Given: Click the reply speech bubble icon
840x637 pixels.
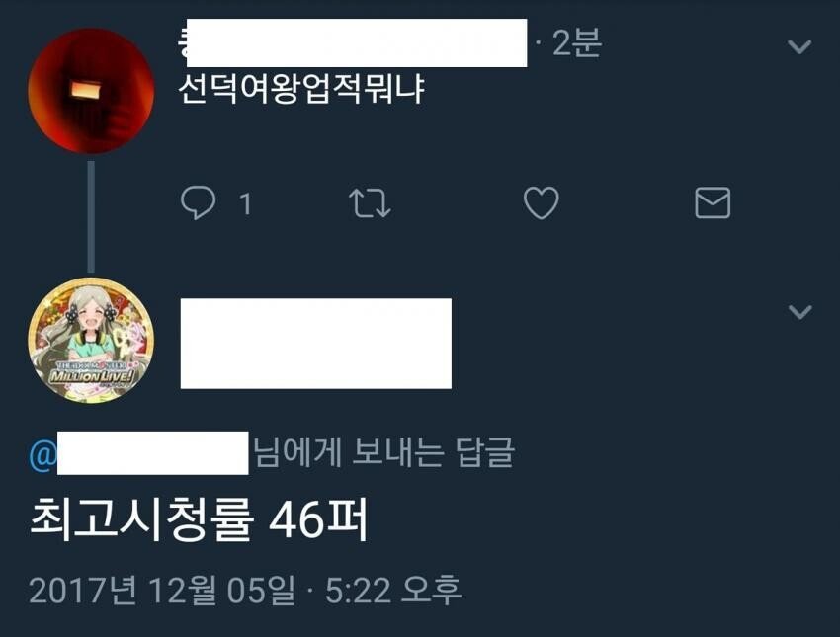Looking at the screenshot, I should point(199,202).
